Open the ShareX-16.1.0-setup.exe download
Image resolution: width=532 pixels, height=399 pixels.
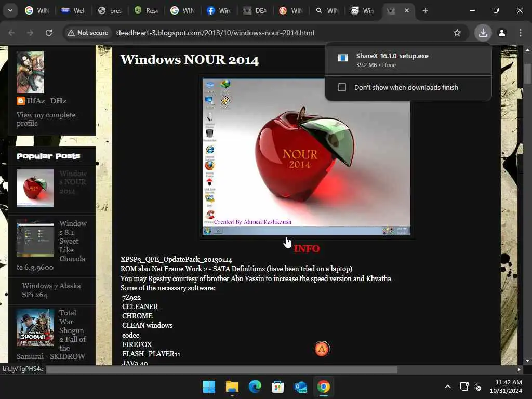click(408, 60)
